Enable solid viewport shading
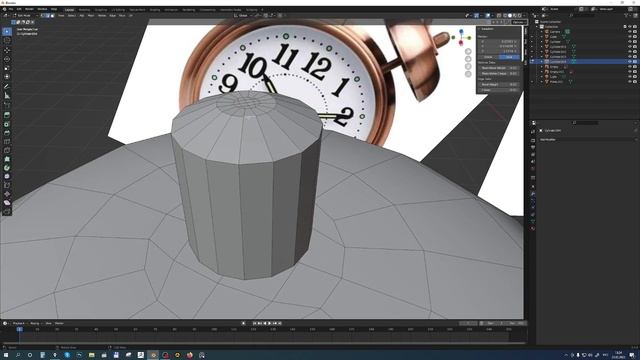640x360 pixels. coord(510,16)
